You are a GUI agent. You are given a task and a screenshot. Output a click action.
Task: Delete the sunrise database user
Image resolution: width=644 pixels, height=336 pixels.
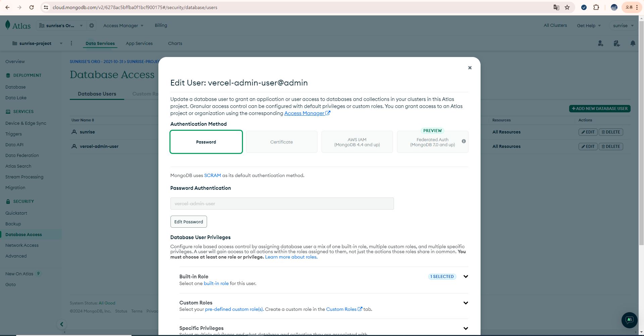[x=610, y=132]
